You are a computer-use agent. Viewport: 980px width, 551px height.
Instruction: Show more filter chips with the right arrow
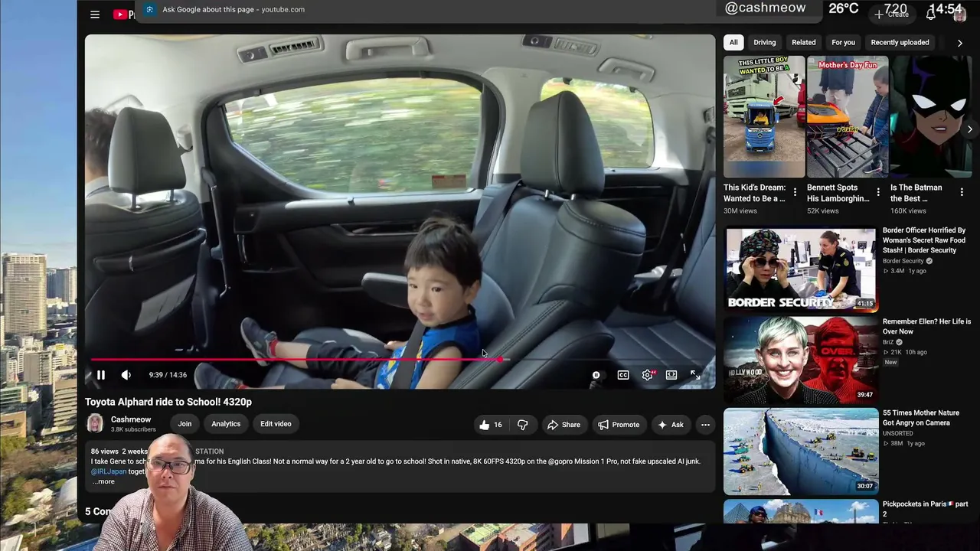click(x=960, y=43)
